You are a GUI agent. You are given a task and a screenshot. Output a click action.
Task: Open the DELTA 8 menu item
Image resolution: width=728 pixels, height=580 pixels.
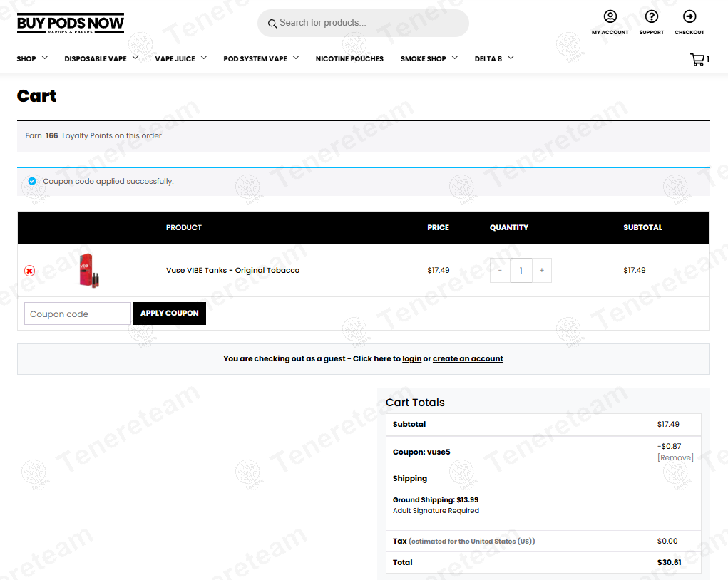click(488, 59)
